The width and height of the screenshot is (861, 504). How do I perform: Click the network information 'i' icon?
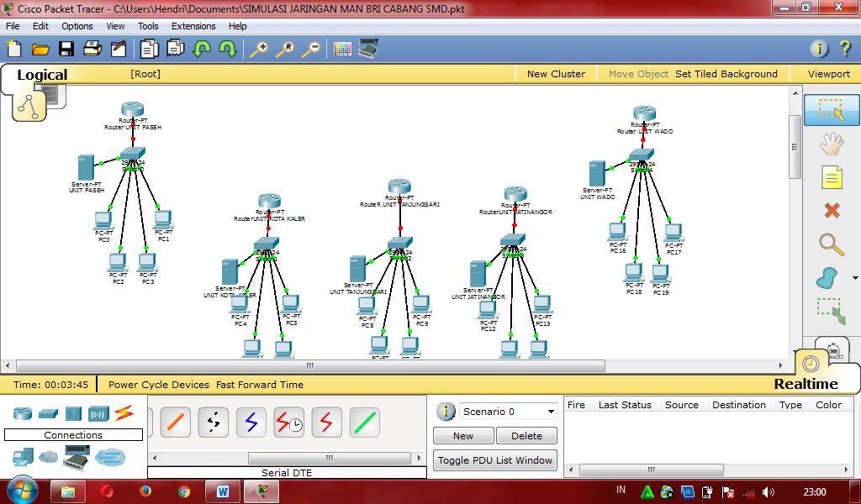[x=819, y=49]
